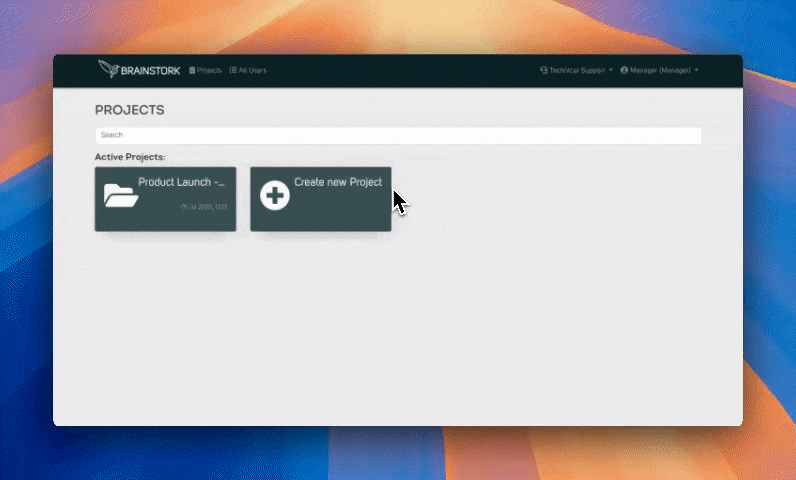Click the list icon beside All Users

point(233,71)
